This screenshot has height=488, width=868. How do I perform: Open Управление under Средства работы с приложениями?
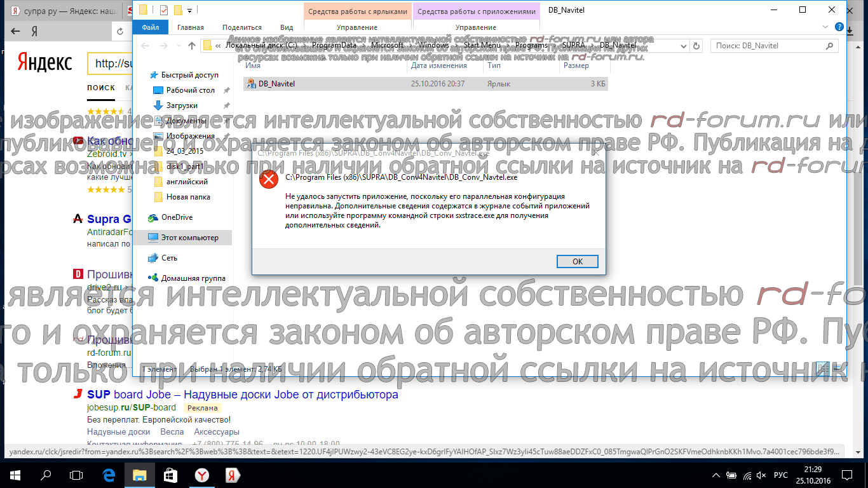click(x=476, y=27)
